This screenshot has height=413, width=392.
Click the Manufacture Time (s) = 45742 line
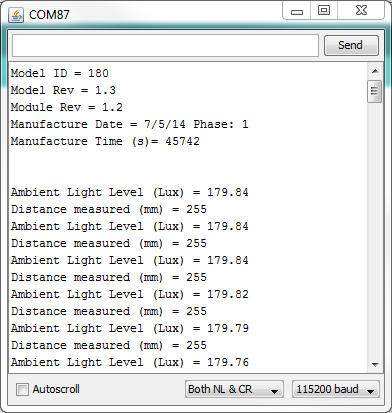pos(105,141)
